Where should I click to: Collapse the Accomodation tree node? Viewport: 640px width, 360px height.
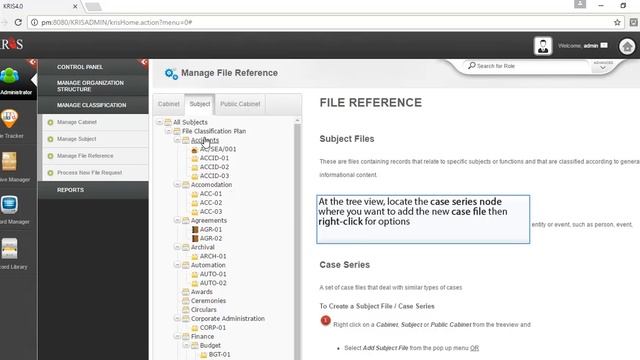tap(178, 184)
